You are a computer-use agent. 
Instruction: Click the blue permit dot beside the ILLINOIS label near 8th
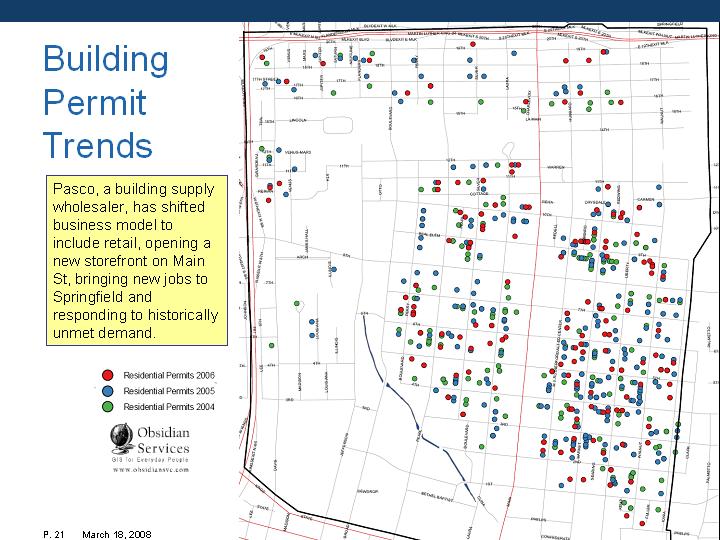click(334, 269)
